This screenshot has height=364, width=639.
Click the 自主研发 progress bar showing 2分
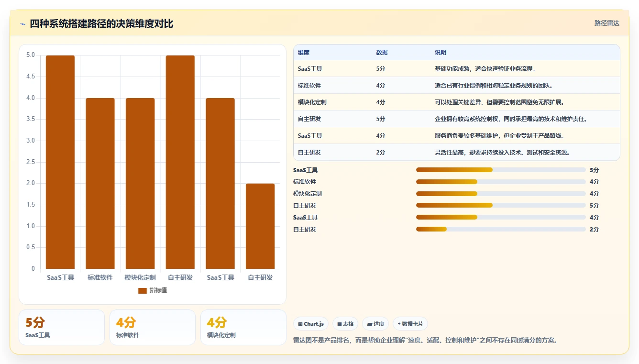(501, 229)
